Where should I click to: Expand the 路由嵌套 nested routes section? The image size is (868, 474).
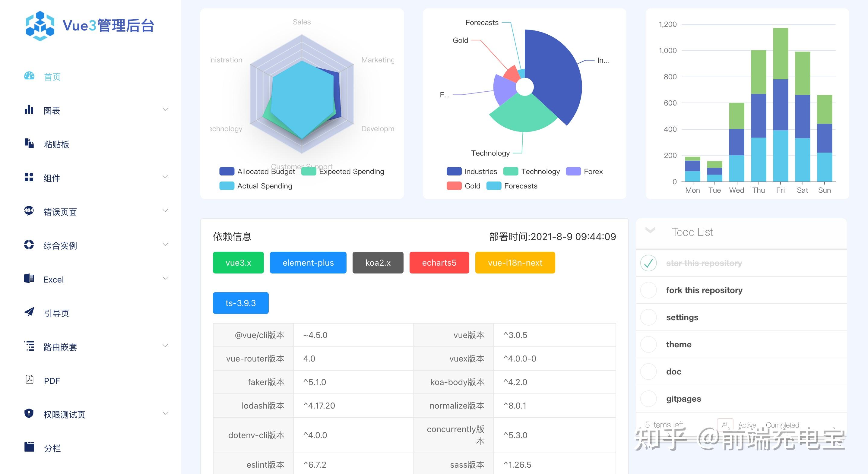165,346
